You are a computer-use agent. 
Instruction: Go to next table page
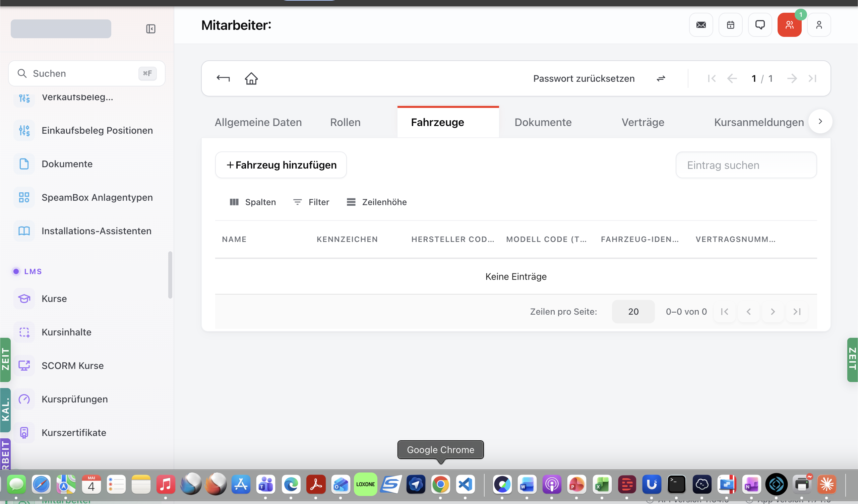click(773, 312)
